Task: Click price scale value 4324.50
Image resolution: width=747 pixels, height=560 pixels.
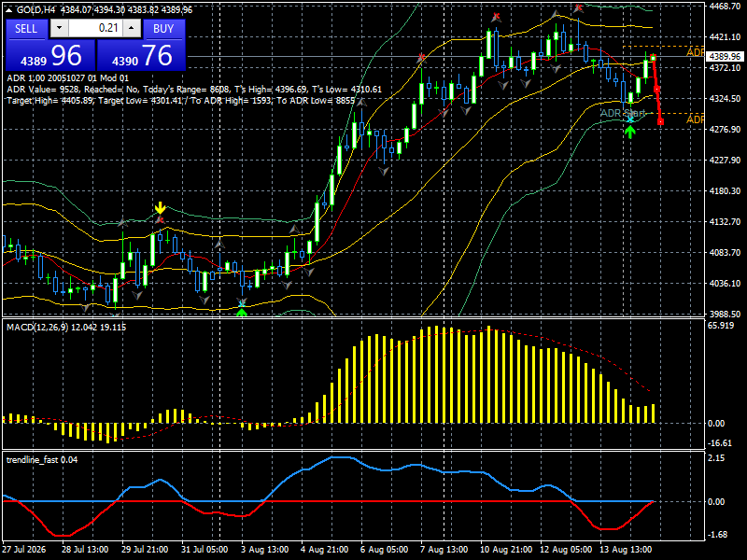Action: (x=725, y=99)
